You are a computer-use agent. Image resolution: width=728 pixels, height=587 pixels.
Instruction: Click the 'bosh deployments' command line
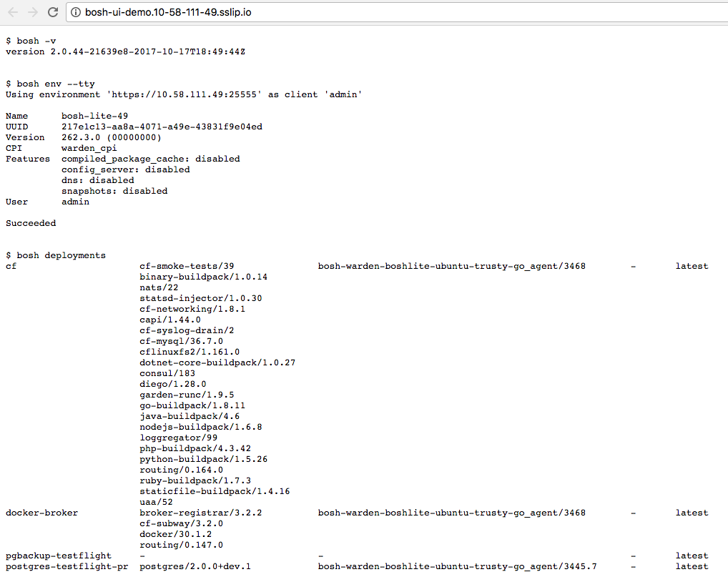coord(56,255)
